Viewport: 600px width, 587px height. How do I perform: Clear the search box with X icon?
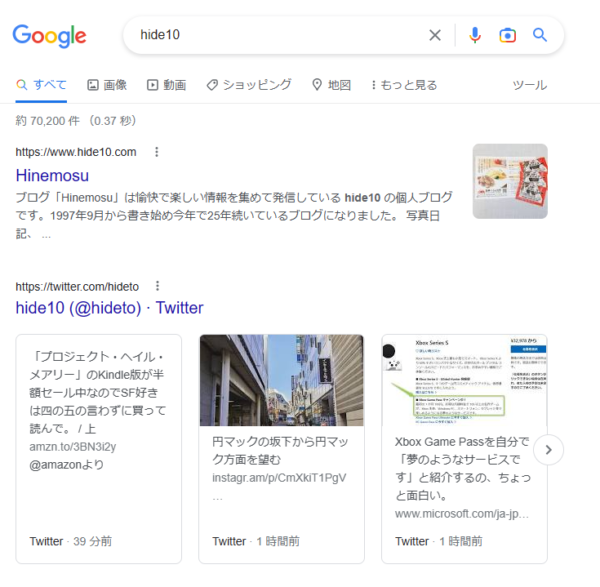click(435, 35)
